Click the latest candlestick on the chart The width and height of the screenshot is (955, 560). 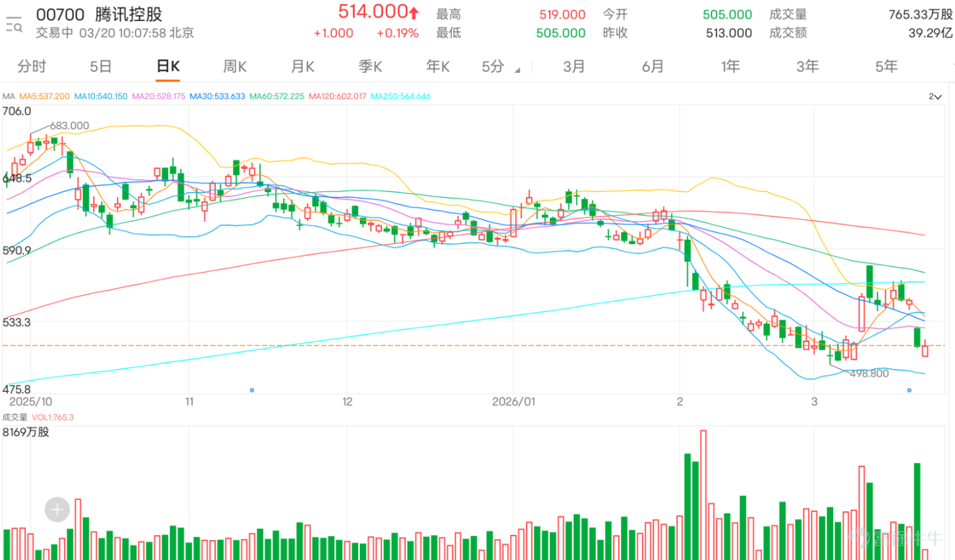coord(925,348)
